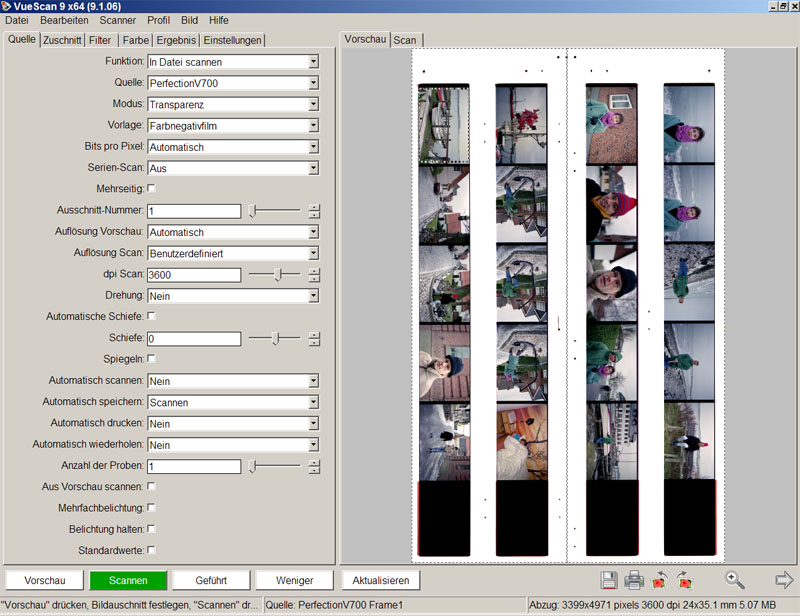Toggle the Automatische Schiefe checkbox
The height and width of the screenshot is (616, 800).
point(151,316)
